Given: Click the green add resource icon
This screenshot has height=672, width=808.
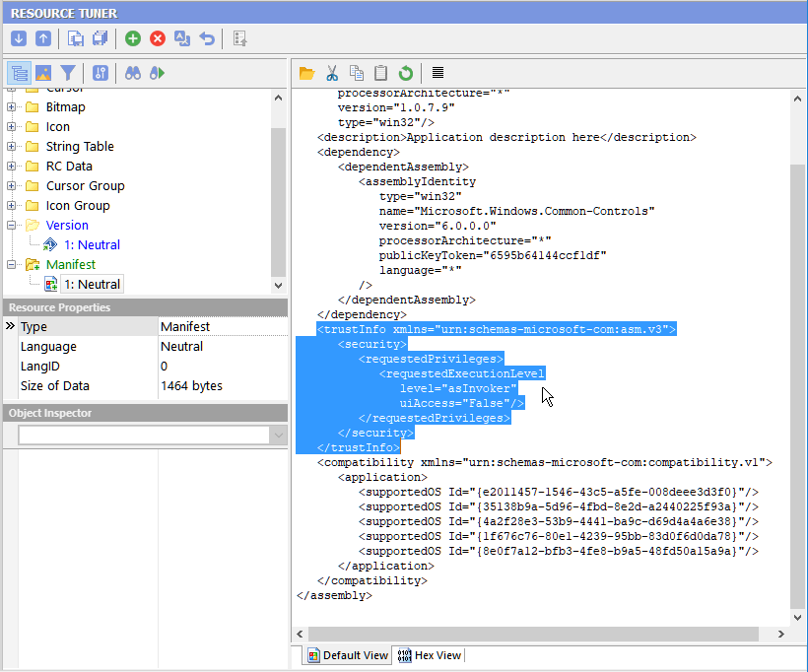Looking at the screenshot, I should click(x=133, y=38).
